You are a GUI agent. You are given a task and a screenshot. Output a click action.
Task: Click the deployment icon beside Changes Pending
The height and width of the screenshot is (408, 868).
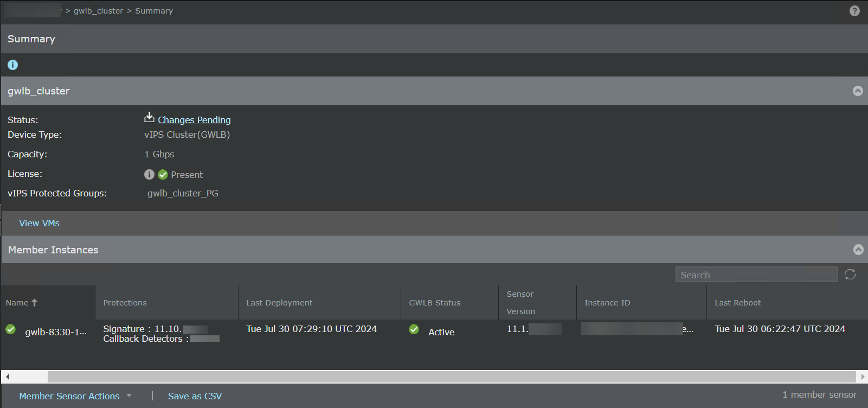(149, 118)
